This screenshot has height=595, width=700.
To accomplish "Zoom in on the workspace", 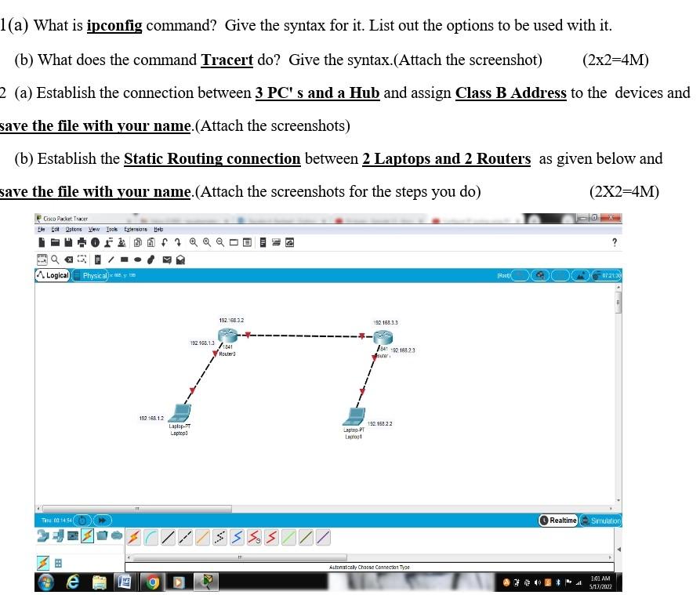I will pos(194,241).
